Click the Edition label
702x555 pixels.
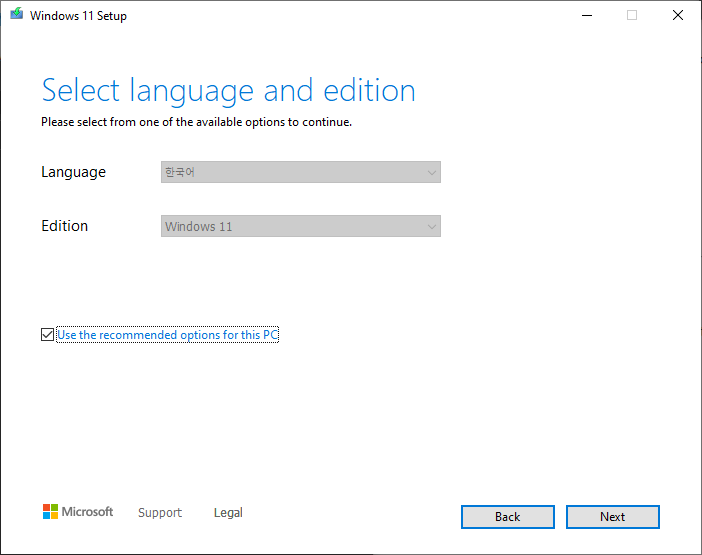[x=64, y=226]
